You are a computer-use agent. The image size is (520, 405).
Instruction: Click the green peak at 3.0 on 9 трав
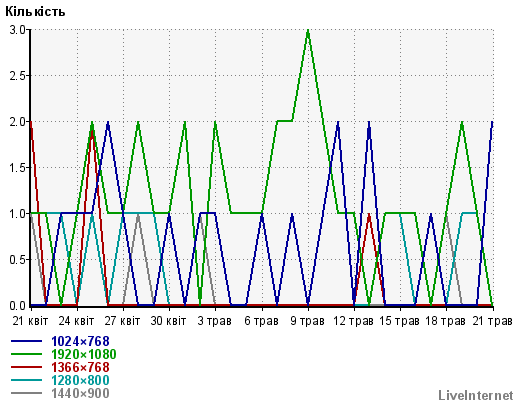[x=308, y=30]
